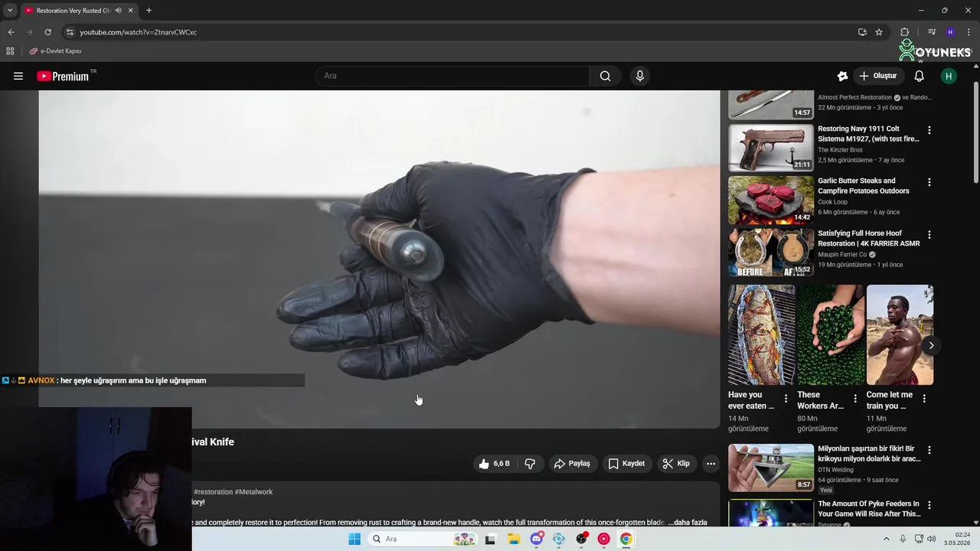Click The Kinzler Bros channel name
The height and width of the screenshot is (551, 980).
[840, 150]
